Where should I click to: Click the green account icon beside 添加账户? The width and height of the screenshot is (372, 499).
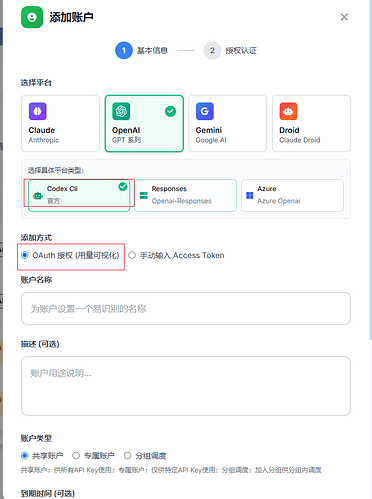[x=32, y=17]
